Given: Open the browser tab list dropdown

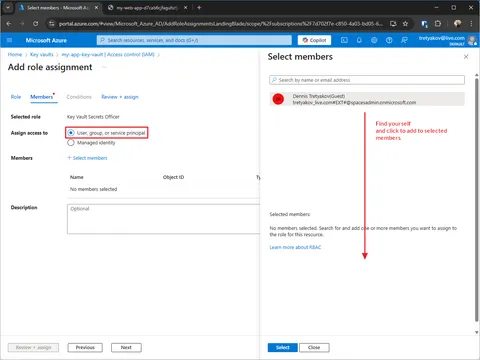Looking at the screenshot, I should tap(8, 7).
